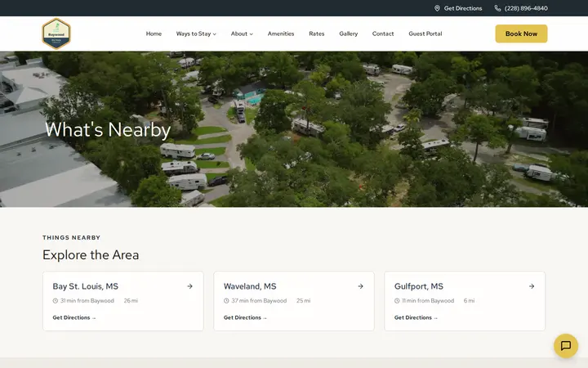Get Directions to Waveland

coord(245,317)
